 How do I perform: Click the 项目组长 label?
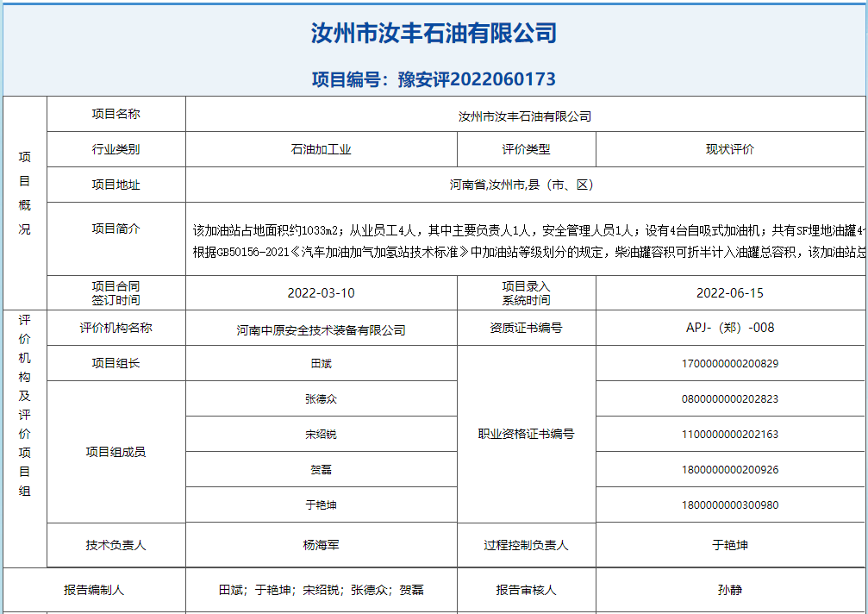116,363
